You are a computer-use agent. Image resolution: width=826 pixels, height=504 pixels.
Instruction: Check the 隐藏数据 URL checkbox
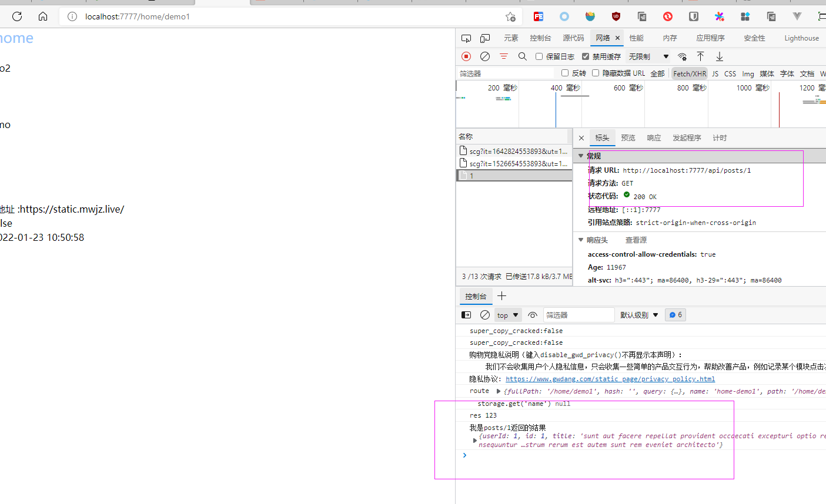click(x=596, y=73)
